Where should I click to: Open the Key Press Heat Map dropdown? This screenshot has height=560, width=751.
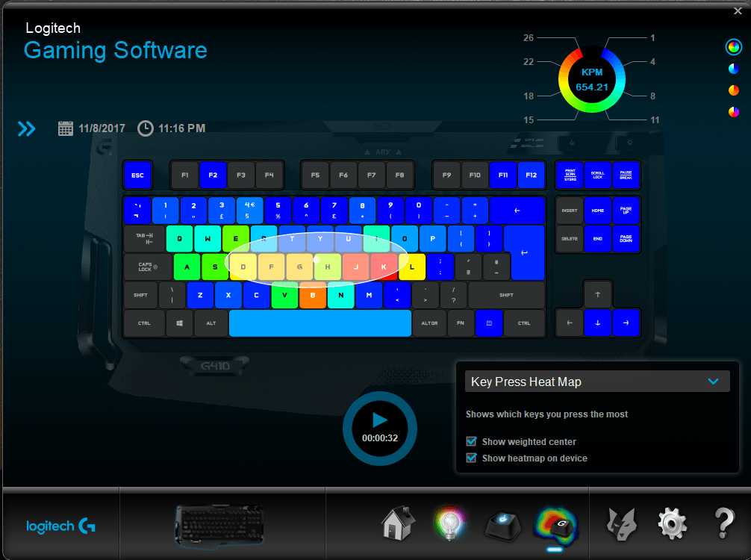pyautogui.click(x=593, y=382)
